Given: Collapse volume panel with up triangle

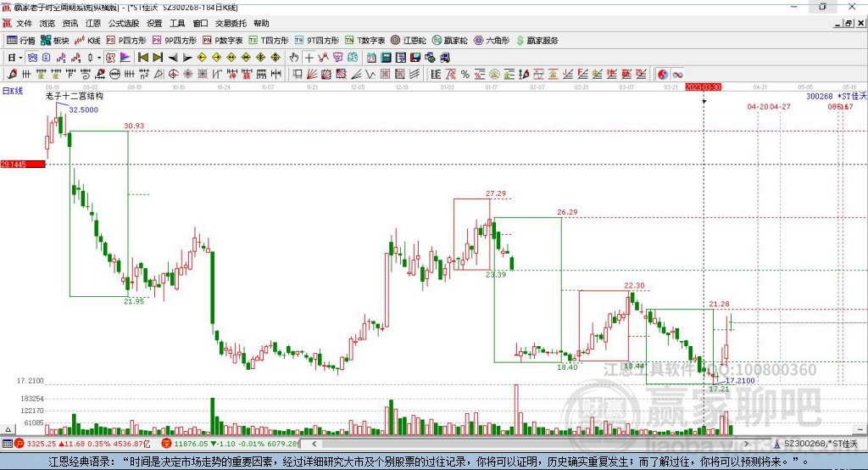Looking at the screenshot, I should pyautogui.click(x=8, y=429).
